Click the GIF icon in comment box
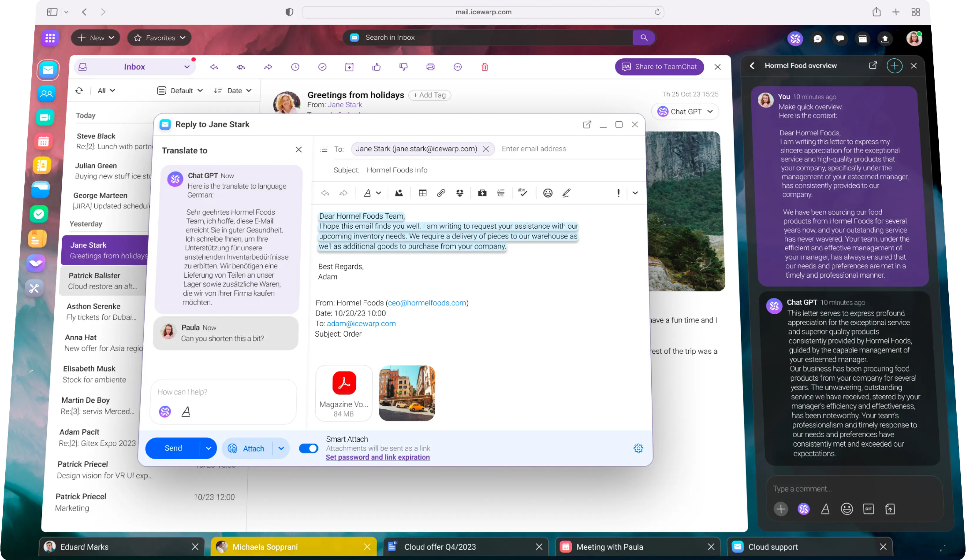Image resolution: width=966 pixels, height=560 pixels. click(868, 509)
